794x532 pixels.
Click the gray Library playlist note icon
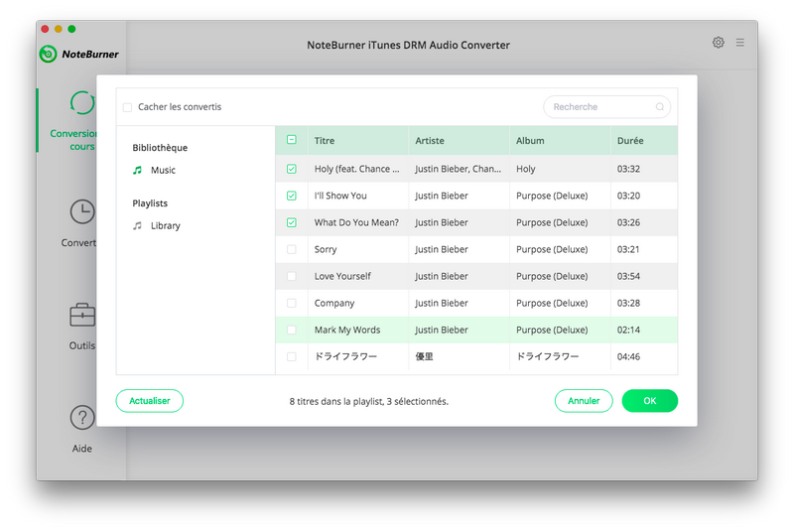[137, 225]
